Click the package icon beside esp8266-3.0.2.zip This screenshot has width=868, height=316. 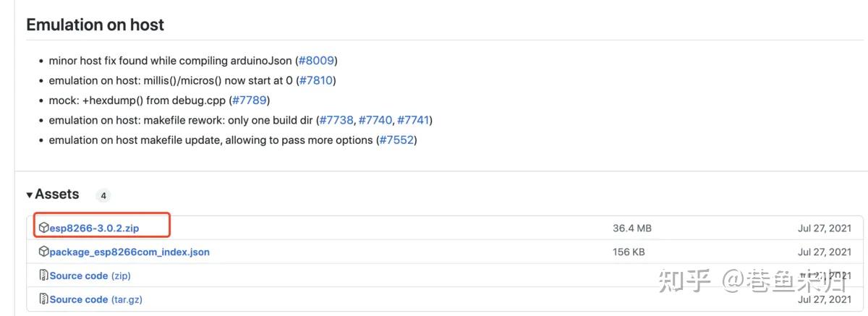tap(44, 229)
